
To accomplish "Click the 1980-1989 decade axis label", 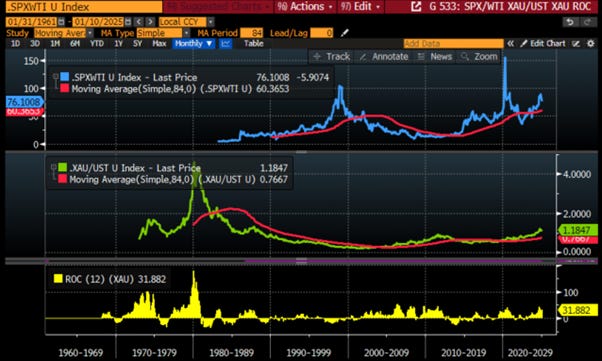I will coord(231,353).
